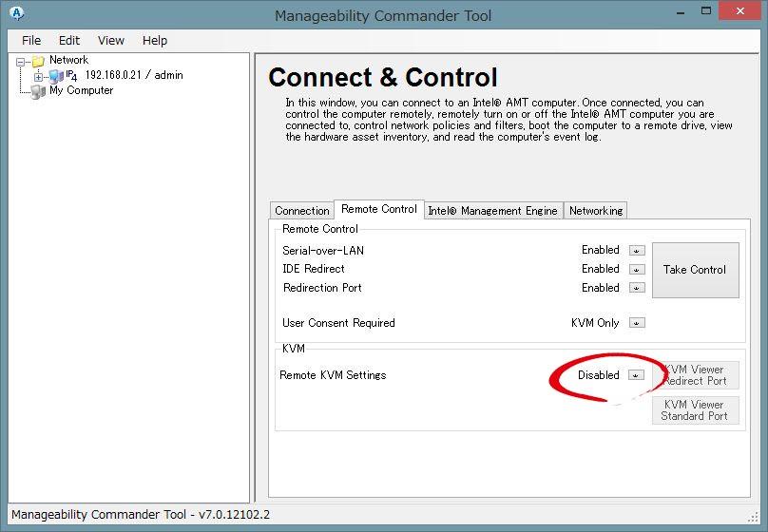Open the IDE Redirect Enabled dropdown
This screenshot has height=532, width=768.
636,270
